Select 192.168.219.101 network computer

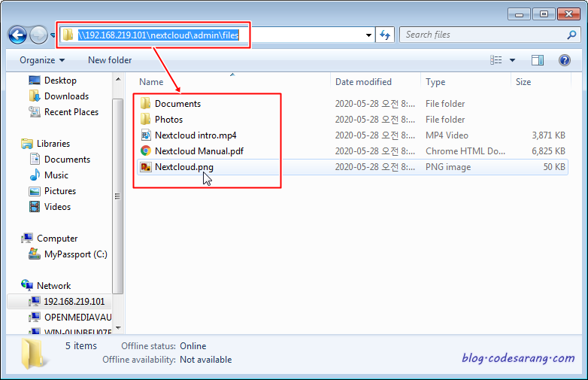pos(74,302)
